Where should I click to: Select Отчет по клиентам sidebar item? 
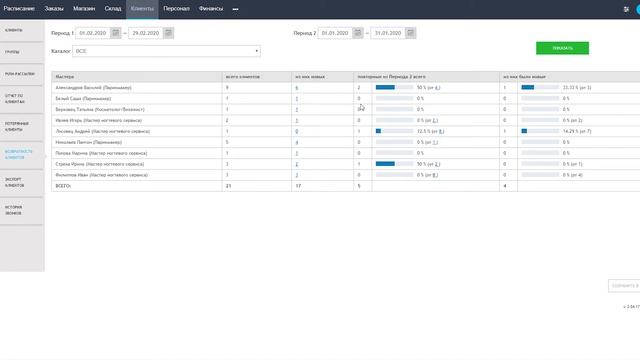tap(22, 99)
